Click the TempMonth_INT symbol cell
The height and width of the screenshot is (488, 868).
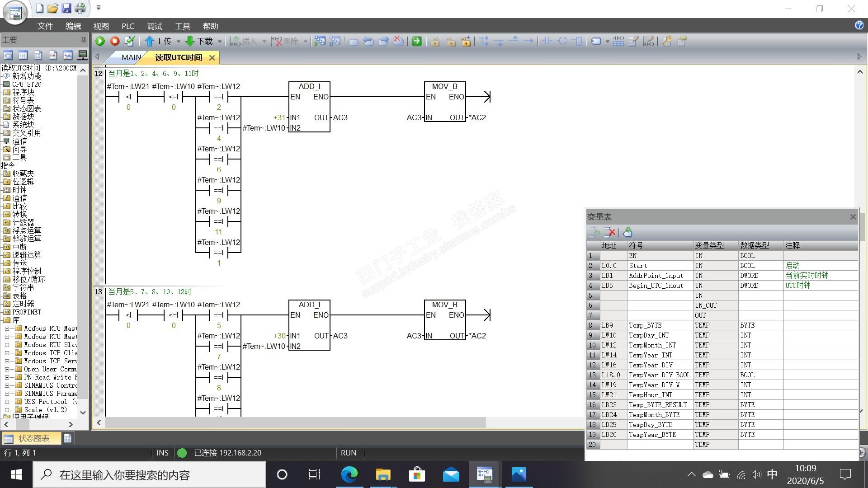click(652, 345)
